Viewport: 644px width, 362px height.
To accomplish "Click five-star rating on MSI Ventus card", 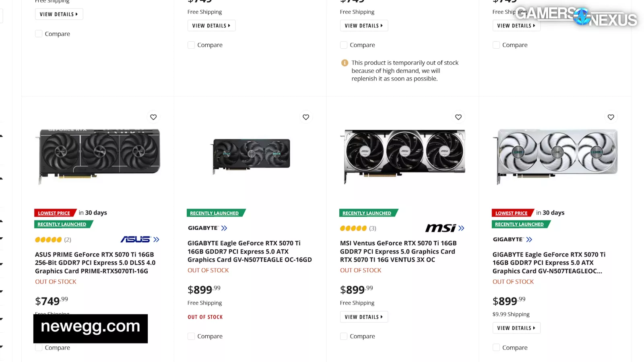I will [353, 228].
